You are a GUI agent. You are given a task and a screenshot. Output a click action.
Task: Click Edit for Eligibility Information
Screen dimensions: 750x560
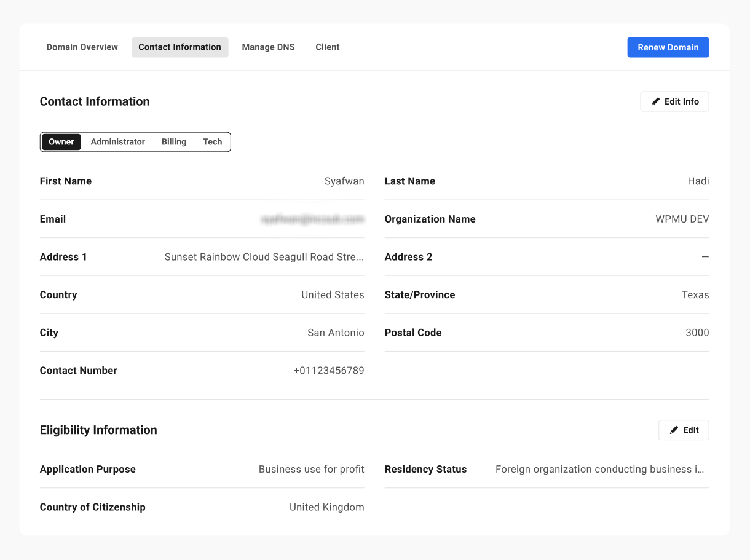(684, 430)
